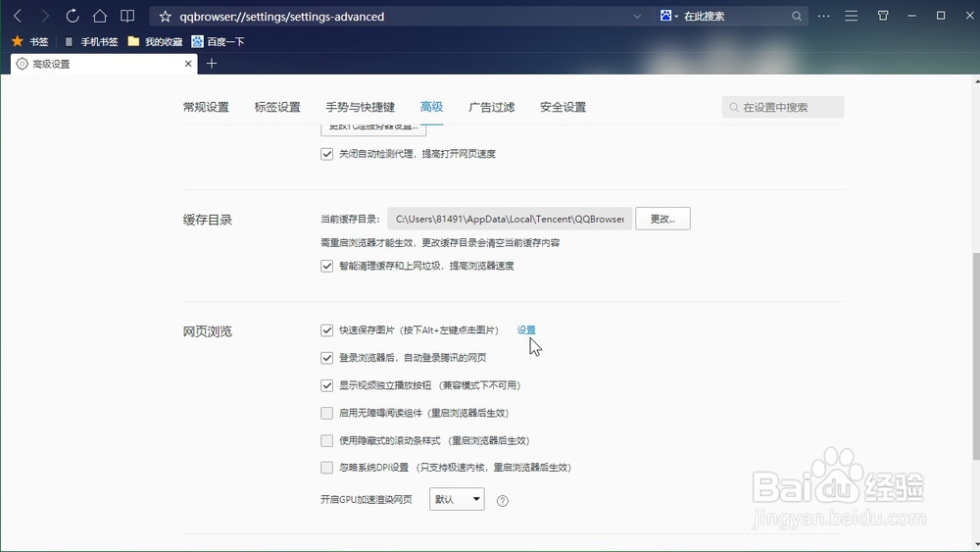Expand the address bar history dropdown
The width and height of the screenshot is (980, 552).
click(637, 17)
